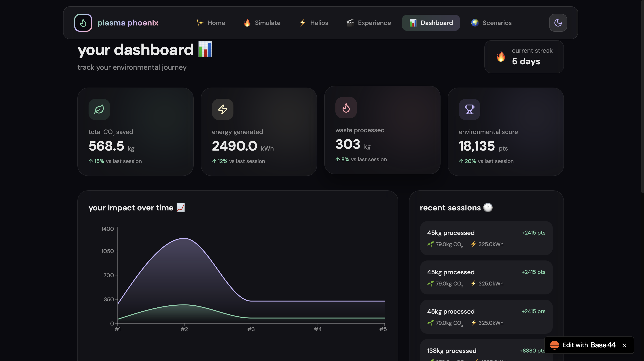Click the Experience clapperboard icon in navbar
This screenshot has width=644, height=361.
[350, 23]
